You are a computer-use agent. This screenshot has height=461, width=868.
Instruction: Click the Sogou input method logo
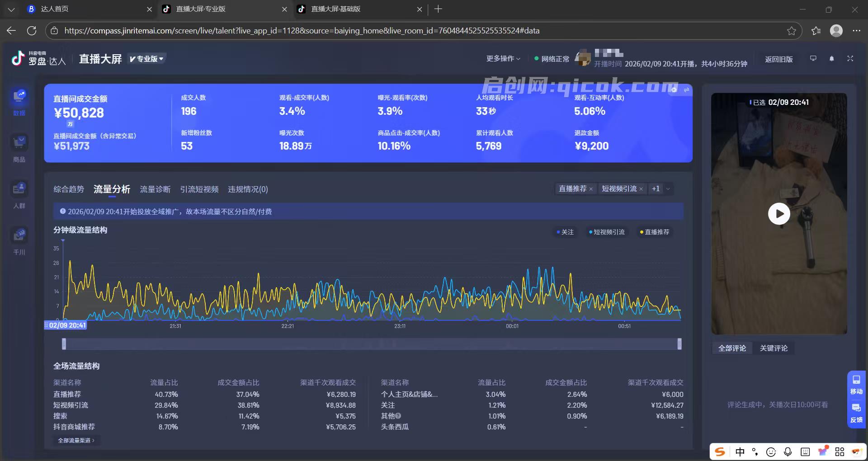(720, 452)
